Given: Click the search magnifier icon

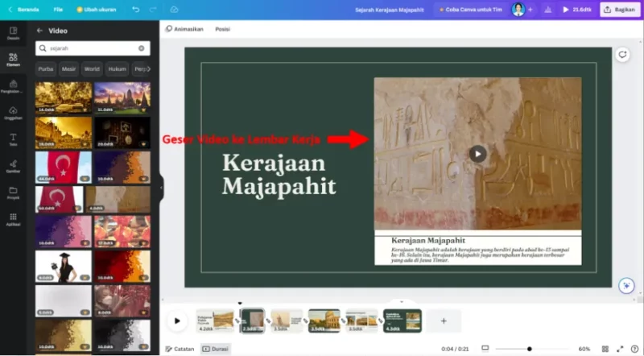Looking at the screenshot, I should 43,48.
